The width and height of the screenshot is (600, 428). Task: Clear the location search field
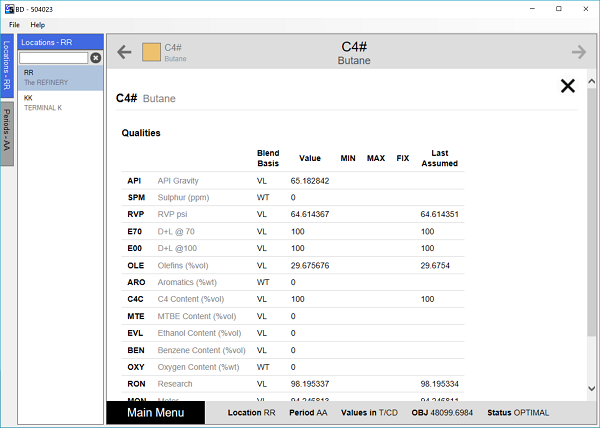click(x=96, y=58)
